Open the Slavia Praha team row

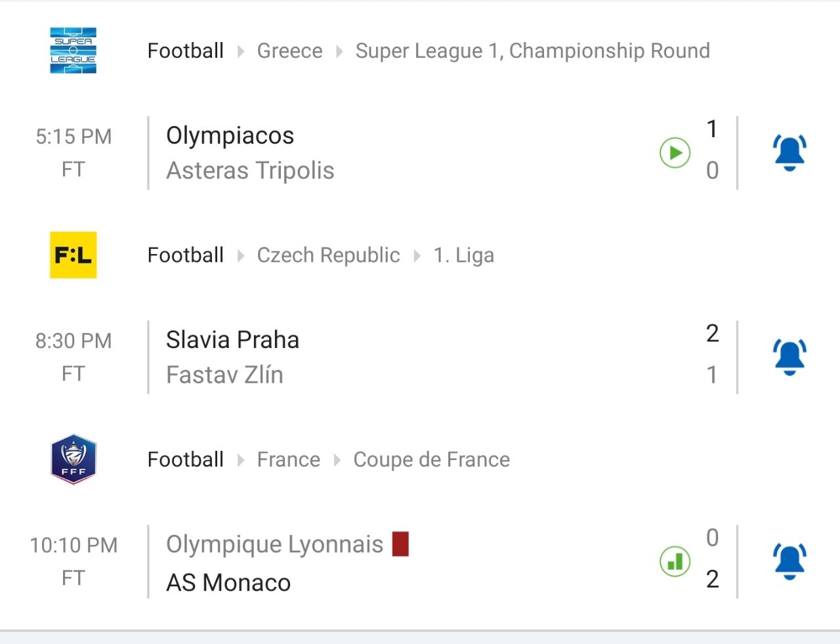pos(232,339)
